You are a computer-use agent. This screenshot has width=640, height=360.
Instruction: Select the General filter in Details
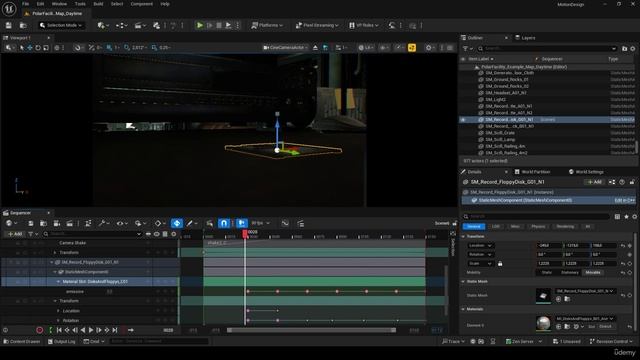pyautogui.click(x=473, y=227)
